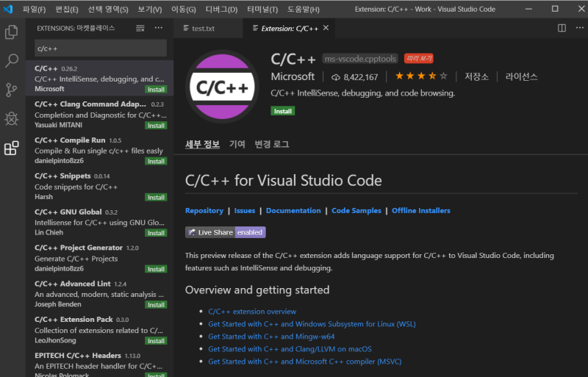Click the Live Share enabled badge
Viewport: 588px width, 377px height.
(x=226, y=232)
